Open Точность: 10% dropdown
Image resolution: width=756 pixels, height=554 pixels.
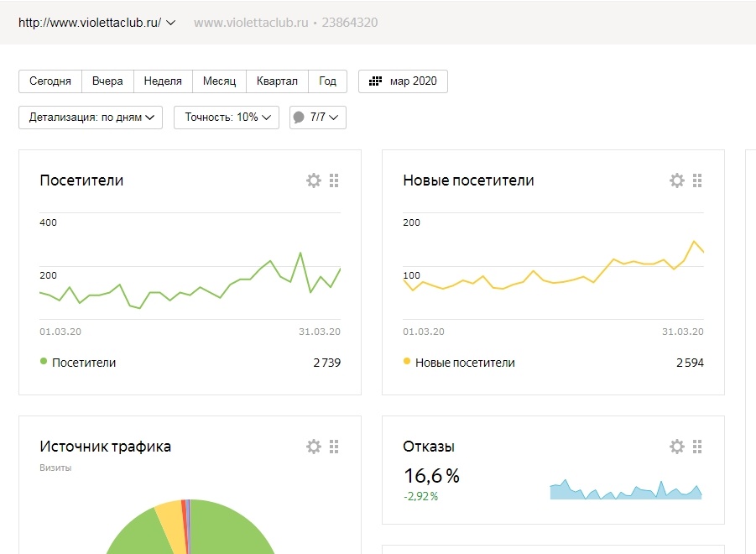pyautogui.click(x=226, y=118)
